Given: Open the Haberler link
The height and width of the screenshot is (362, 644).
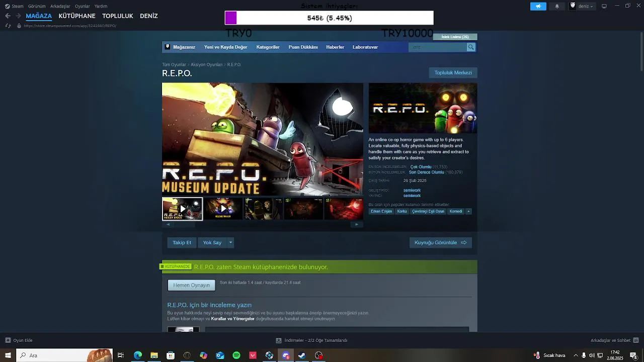Looking at the screenshot, I should [x=335, y=47].
